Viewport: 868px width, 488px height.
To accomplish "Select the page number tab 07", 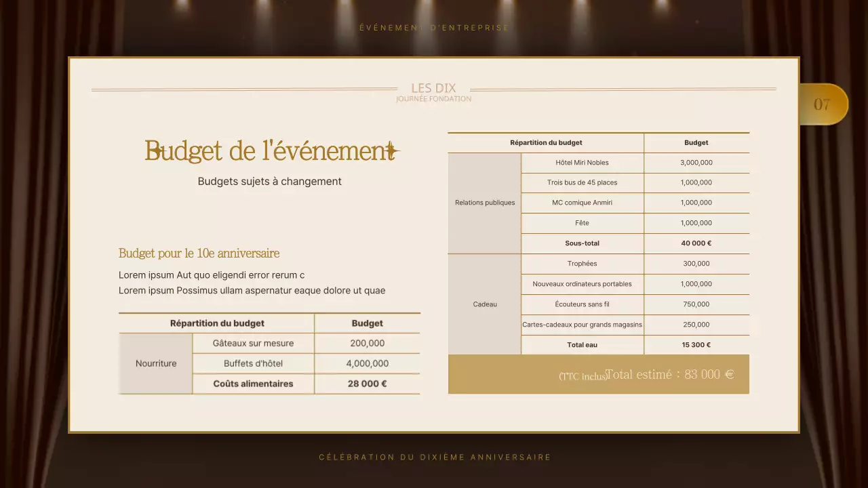I will 822,103.
